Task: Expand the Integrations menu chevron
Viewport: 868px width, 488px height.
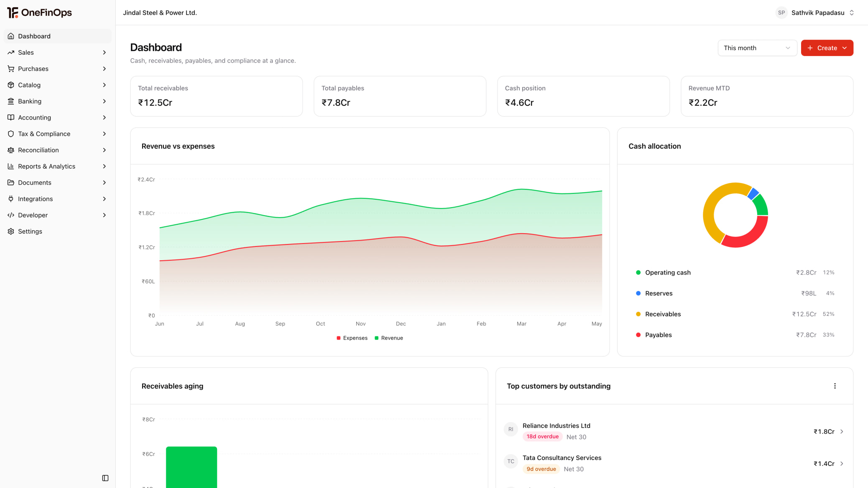Action: (105, 199)
